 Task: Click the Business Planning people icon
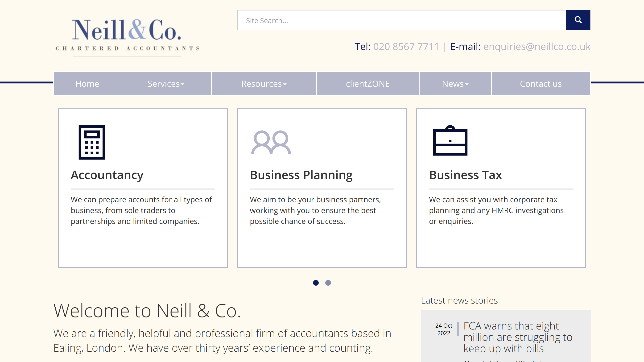coord(271,142)
